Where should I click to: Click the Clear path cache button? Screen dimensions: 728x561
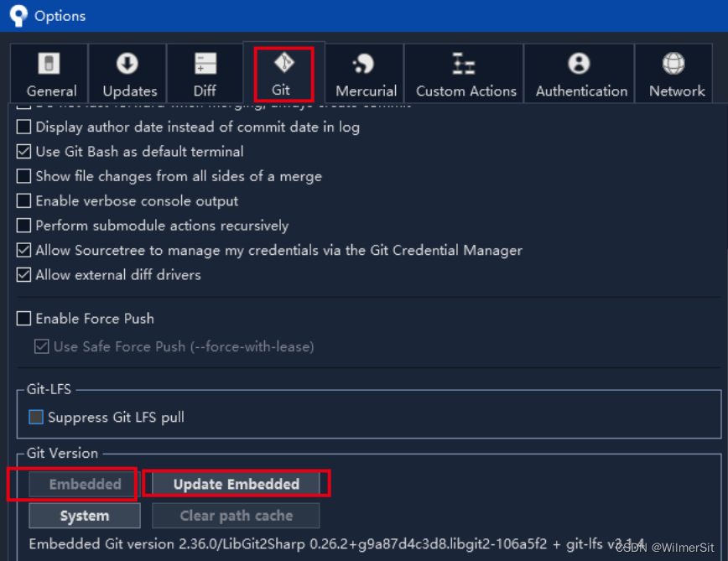point(236,516)
